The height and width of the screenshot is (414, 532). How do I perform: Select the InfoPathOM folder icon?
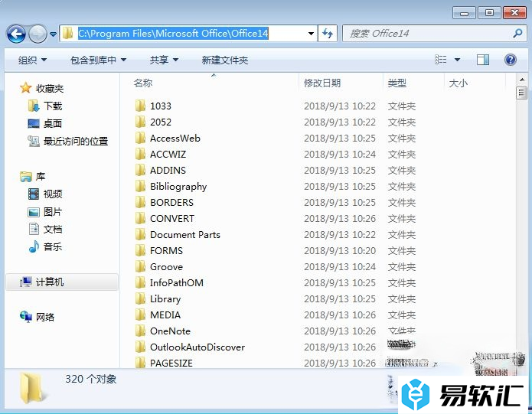click(x=140, y=282)
